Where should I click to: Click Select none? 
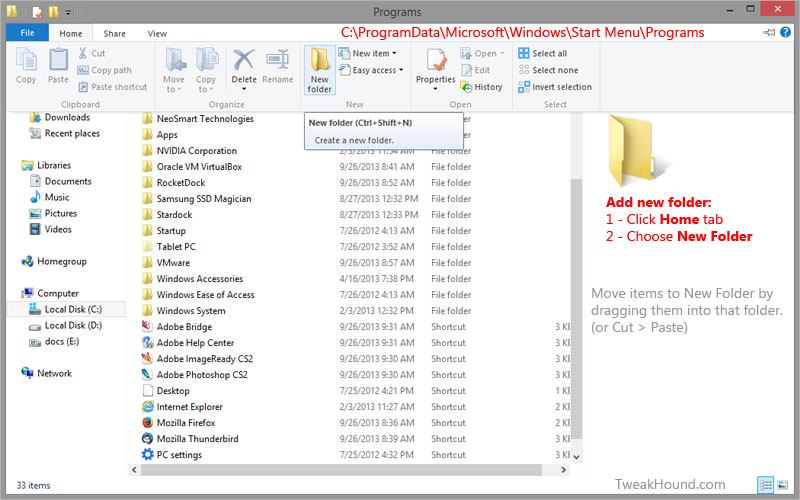pos(548,70)
